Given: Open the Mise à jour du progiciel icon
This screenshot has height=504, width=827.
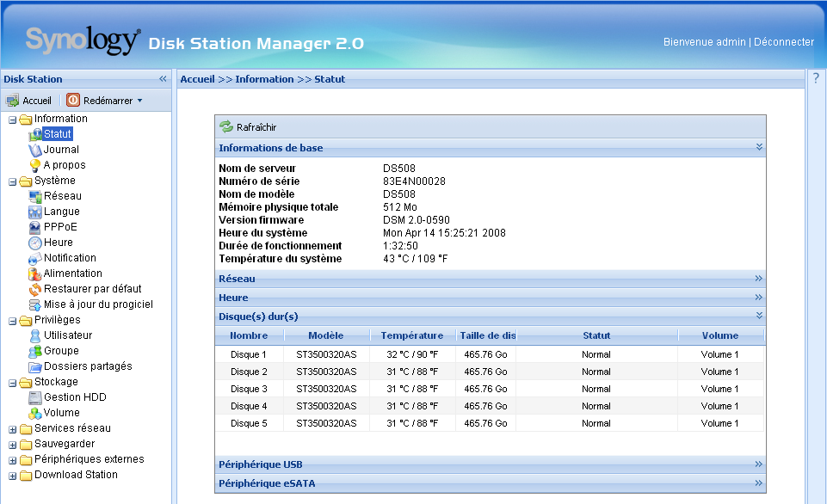Looking at the screenshot, I should pyautogui.click(x=34, y=304).
